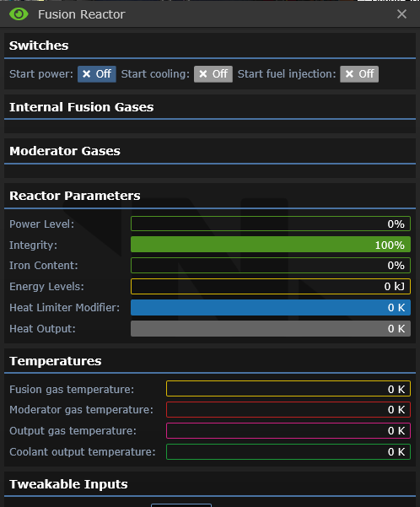Click the Energy Levels bar

coord(271,287)
